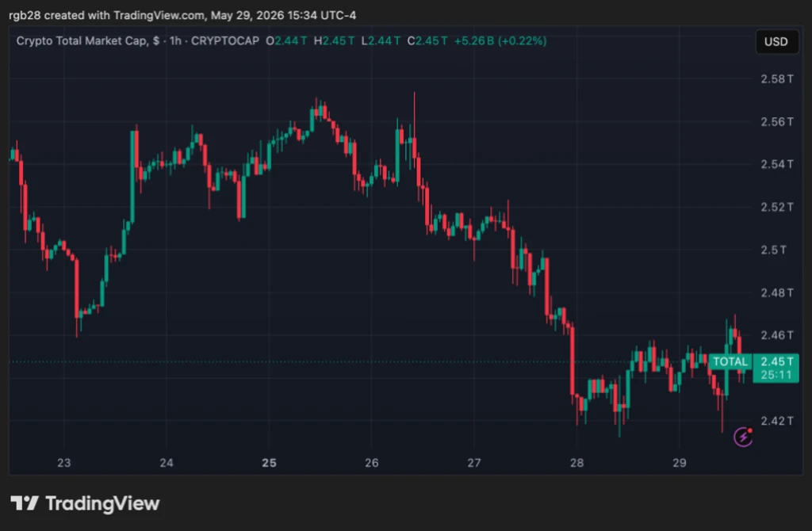Click the 2.54 T price scale label
The image size is (812, 531).
777,165
